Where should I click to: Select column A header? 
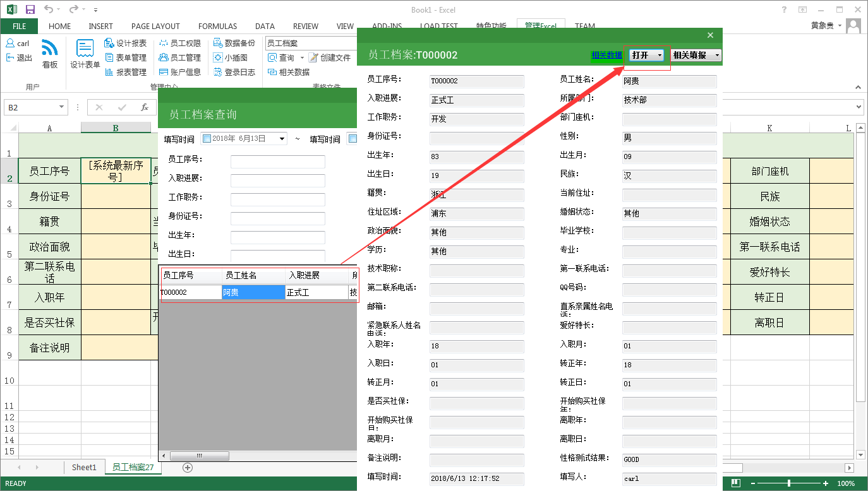tap(49, 128)
